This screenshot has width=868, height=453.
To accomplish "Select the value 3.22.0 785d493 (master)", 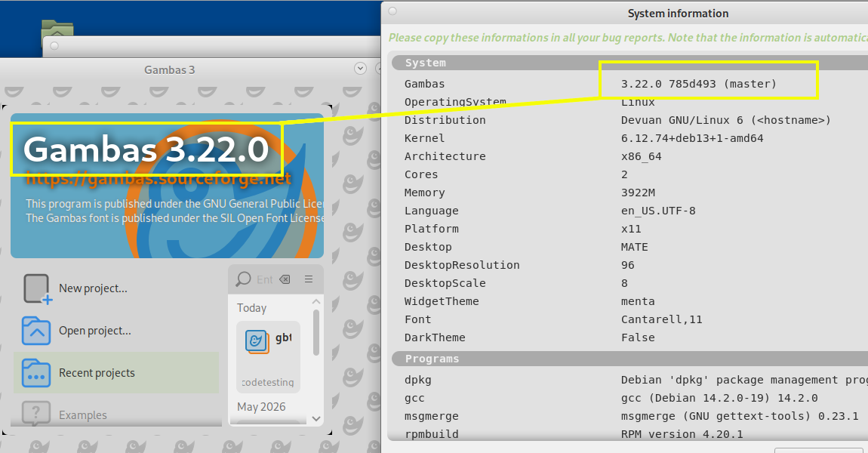I will [699, 84].
